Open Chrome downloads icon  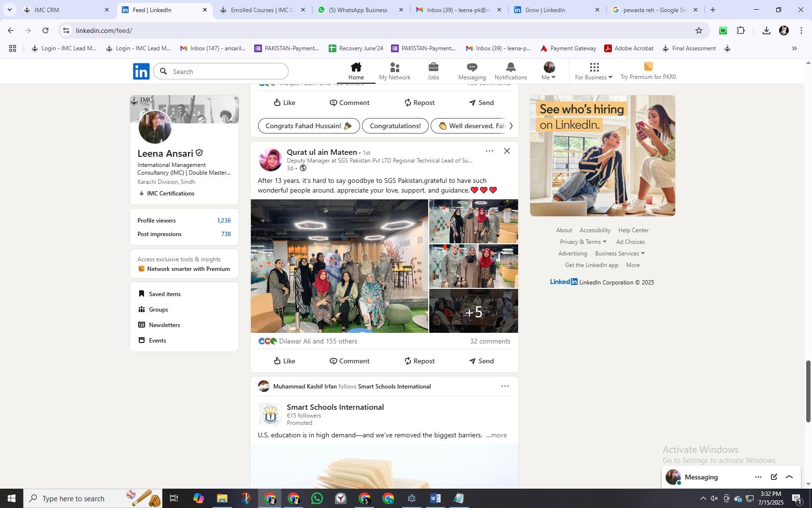click(766, 30)
